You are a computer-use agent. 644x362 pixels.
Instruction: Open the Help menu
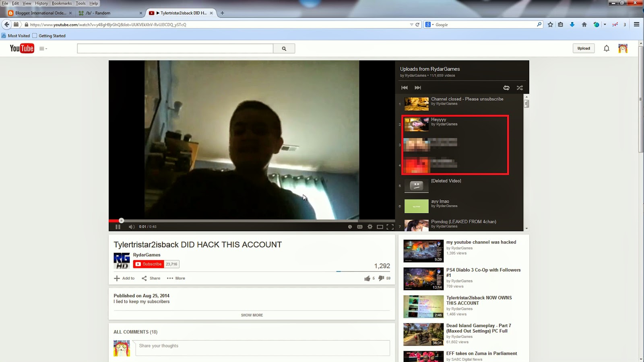(94, 3)
